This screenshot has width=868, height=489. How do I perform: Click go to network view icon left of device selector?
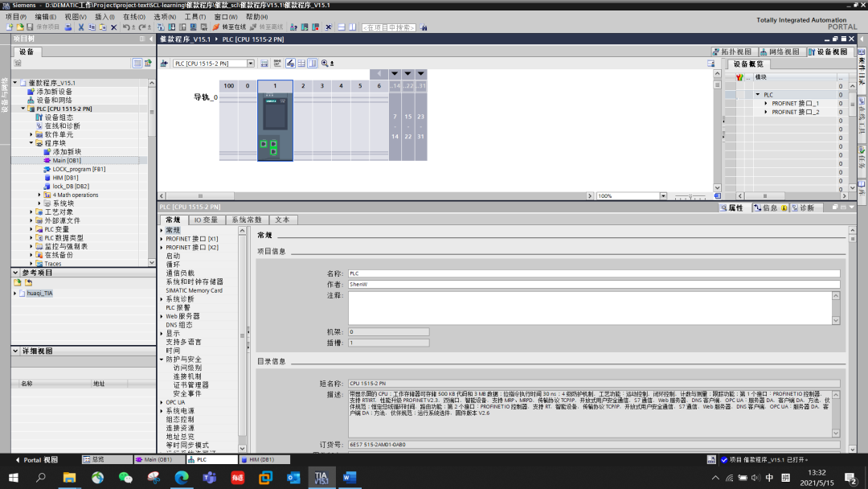pos(165,64)
